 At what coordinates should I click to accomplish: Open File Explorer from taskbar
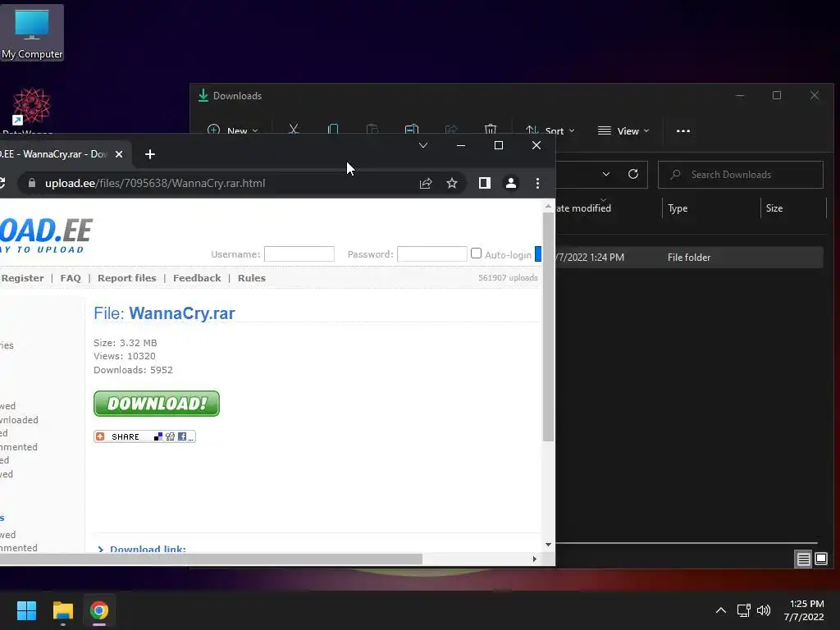[62, 610]
